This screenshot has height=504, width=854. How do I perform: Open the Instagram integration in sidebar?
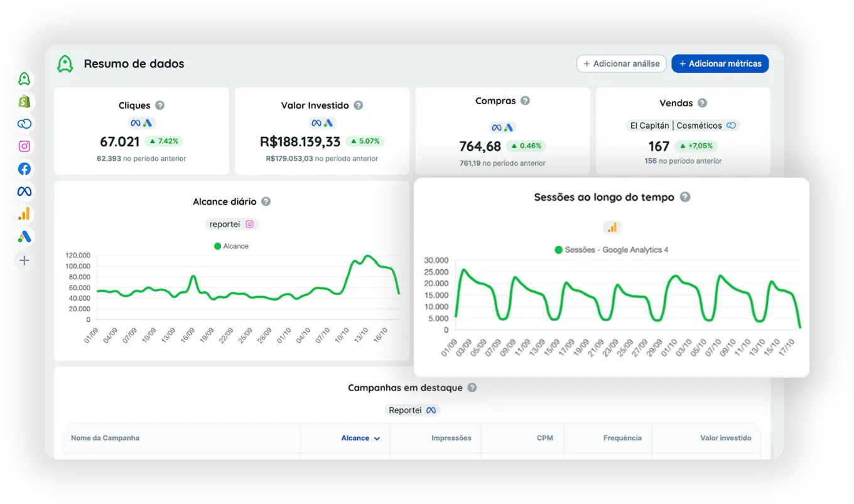24,146
